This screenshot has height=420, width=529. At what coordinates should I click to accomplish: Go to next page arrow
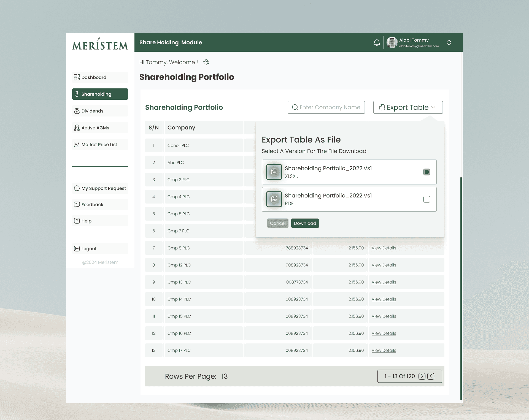pos(422,376)
